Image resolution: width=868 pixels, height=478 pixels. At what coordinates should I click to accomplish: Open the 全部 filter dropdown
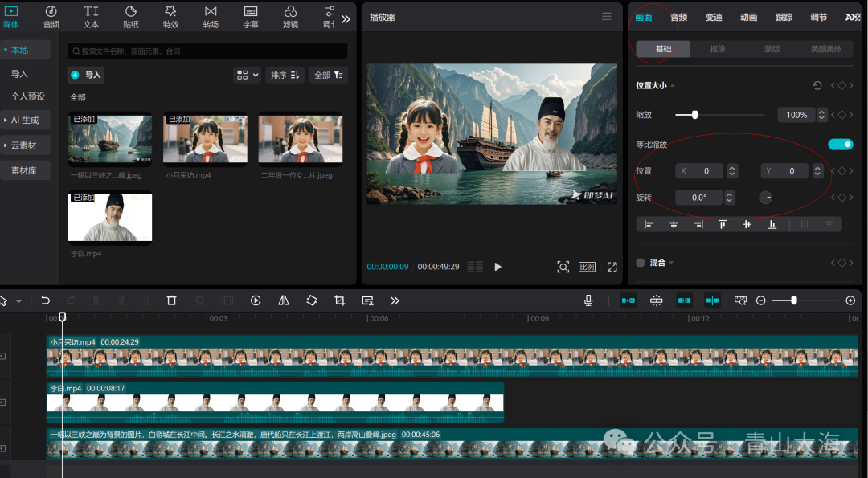[330, 75]
